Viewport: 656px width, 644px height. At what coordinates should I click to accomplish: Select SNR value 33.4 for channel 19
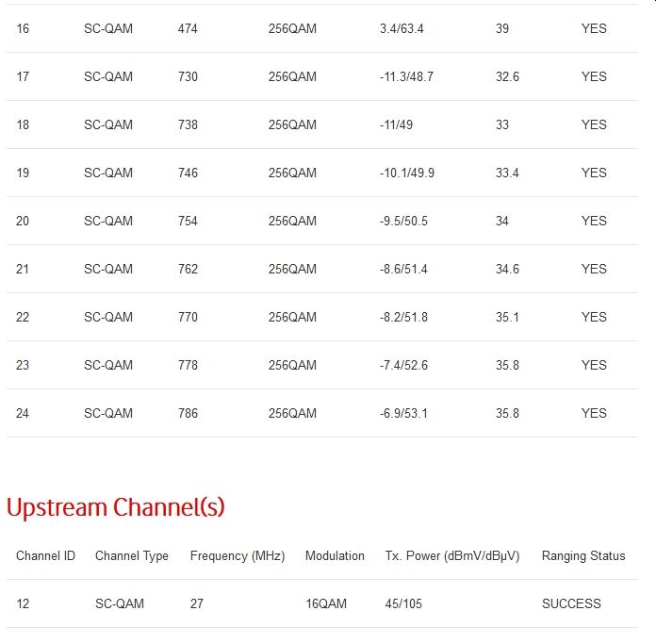tap(507, 173)
